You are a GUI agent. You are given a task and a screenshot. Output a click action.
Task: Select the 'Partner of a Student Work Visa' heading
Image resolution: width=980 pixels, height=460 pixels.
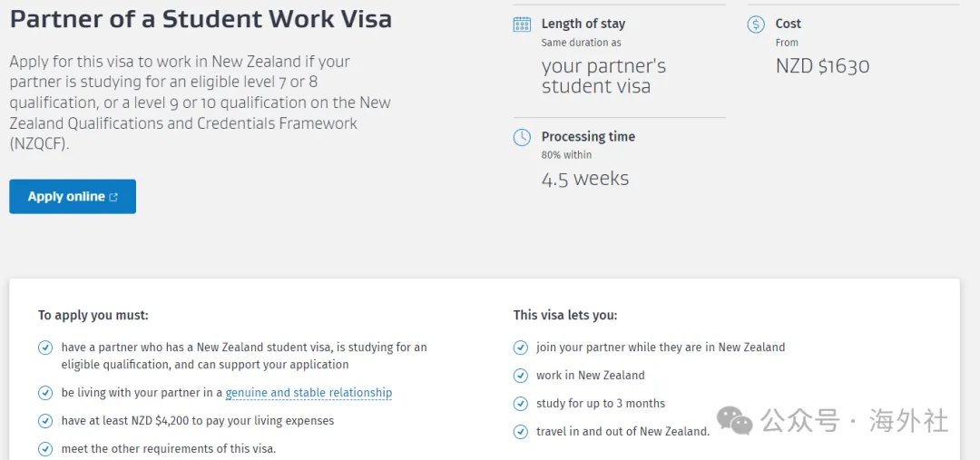coord(201,20)
